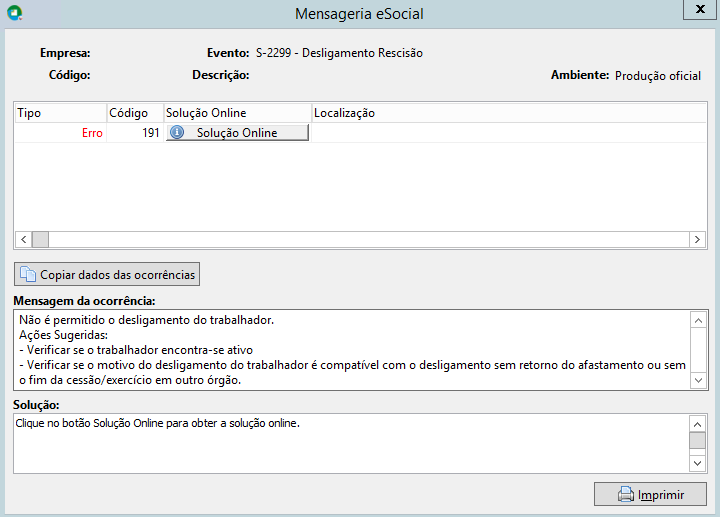720x517 pixels.
Task: Click 'Verificar se o motivo do desligamento' line
Action: 352,365
